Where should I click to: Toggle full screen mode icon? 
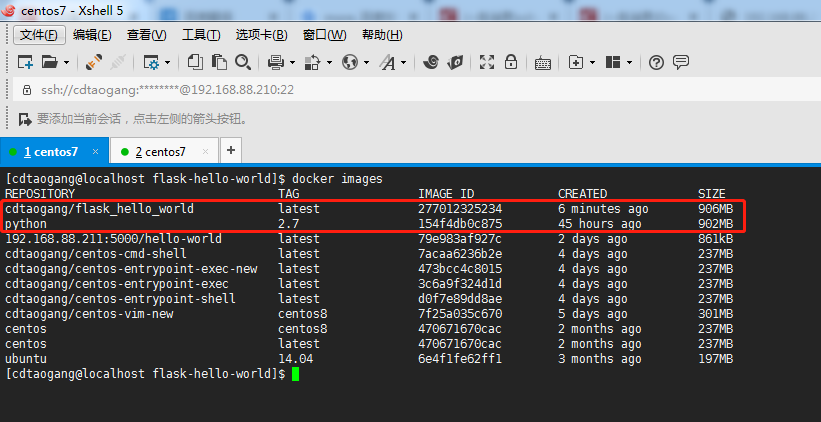click(x=487, y=63)
